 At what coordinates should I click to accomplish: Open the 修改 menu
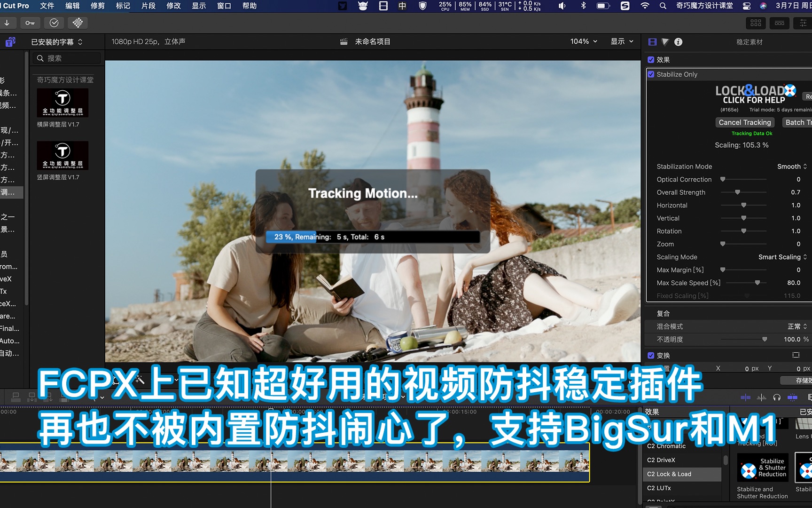pyautogui.click(x=174, y=6)
